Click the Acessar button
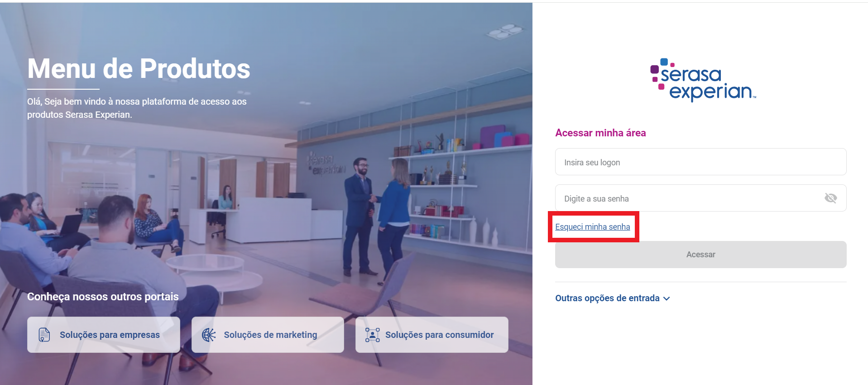This screenshot has width=868, height=385. [700, 255]
